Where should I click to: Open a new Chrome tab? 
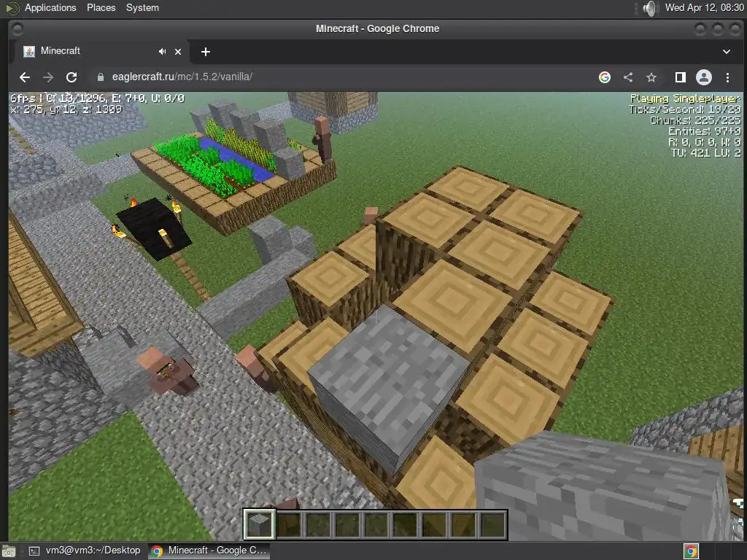205,52
